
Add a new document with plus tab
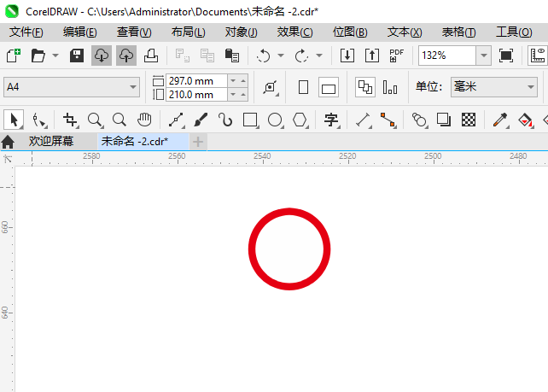tap(198, 142)
